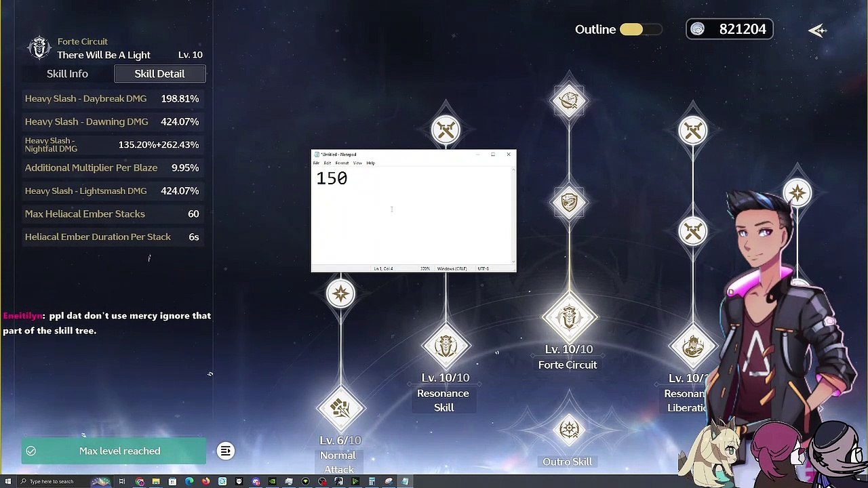Select the Outro Skill node
This screenshot has height=488, width=868.
click(569, 430)
